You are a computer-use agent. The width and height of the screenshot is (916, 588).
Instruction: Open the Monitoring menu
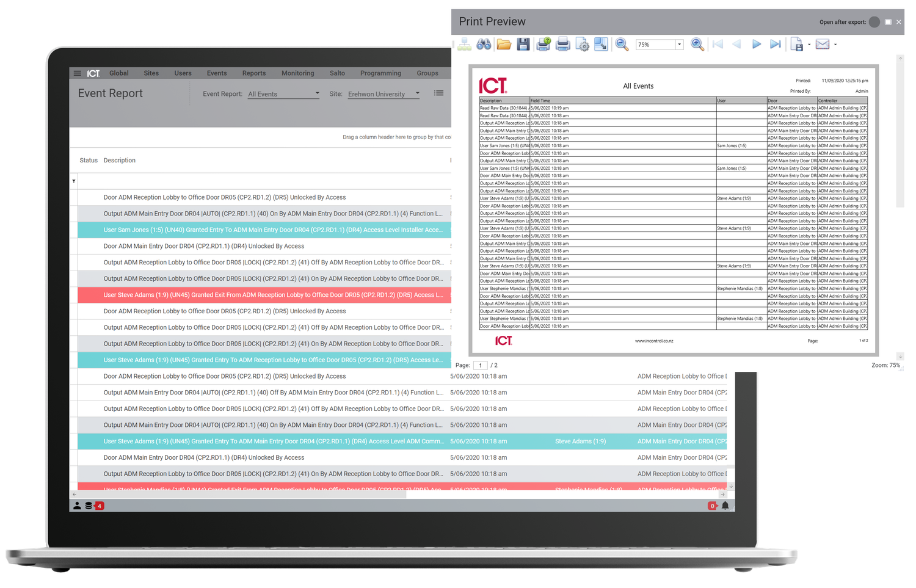297,73
